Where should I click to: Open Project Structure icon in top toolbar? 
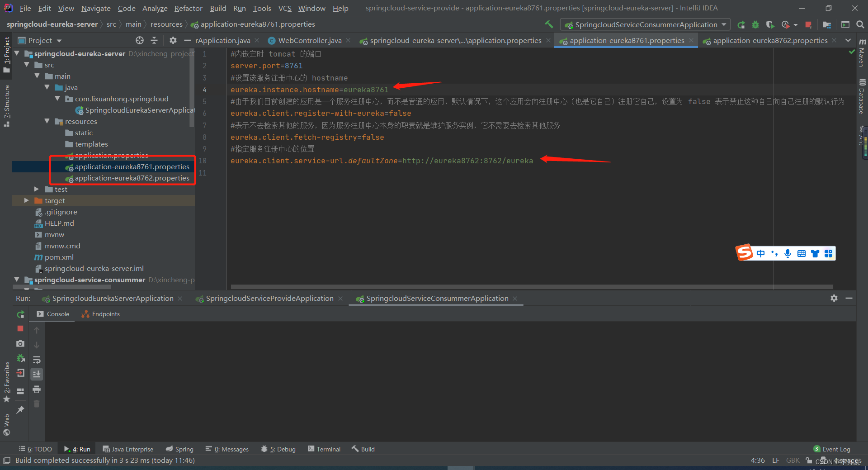click(827, 24)
